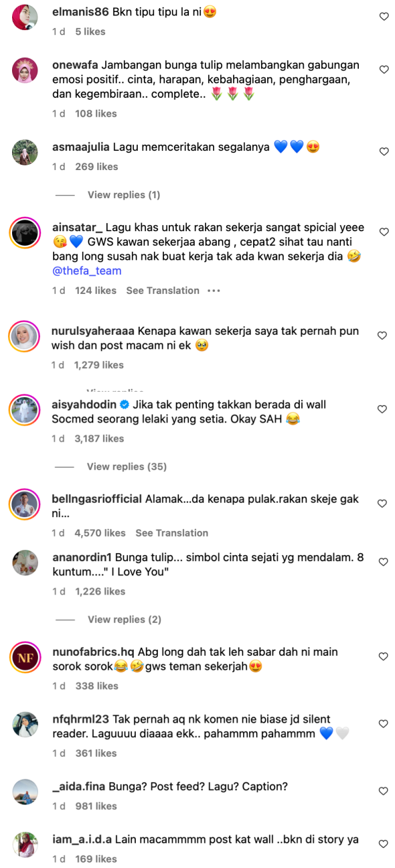Image resolution: width=395 pixels, height=868 pixels.
Task: Click See Translation on ainsatar_'s comment
Action: tap(163, 291)
